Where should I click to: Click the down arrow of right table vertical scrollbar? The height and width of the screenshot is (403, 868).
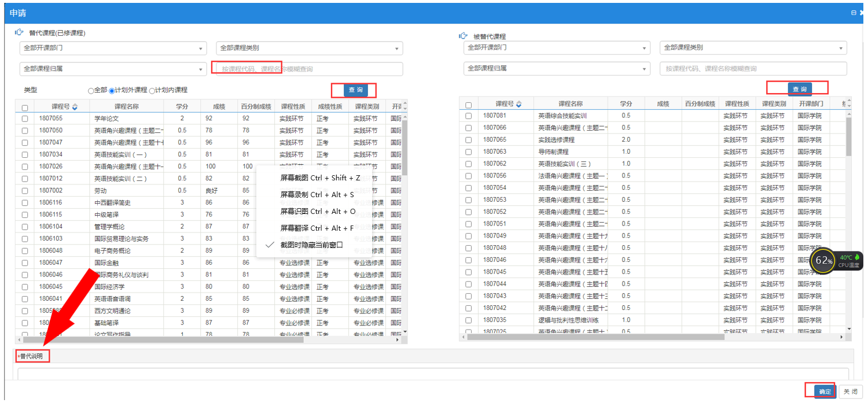pyautogui.click(x=849, y=329)
